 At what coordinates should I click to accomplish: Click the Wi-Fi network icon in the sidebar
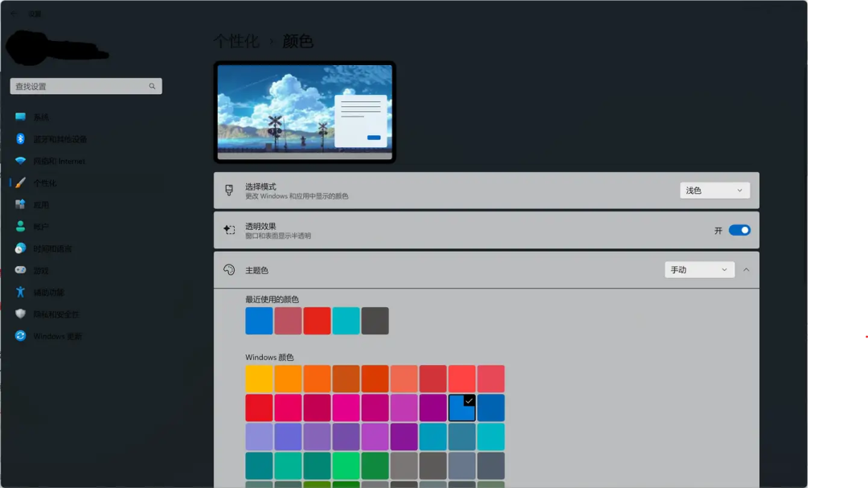(x=20, y=161)
